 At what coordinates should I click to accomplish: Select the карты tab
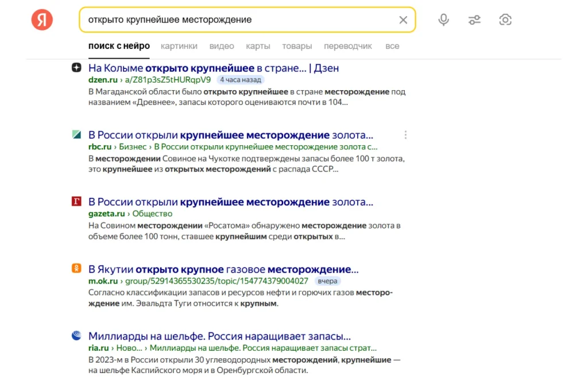tap(258, 46)
